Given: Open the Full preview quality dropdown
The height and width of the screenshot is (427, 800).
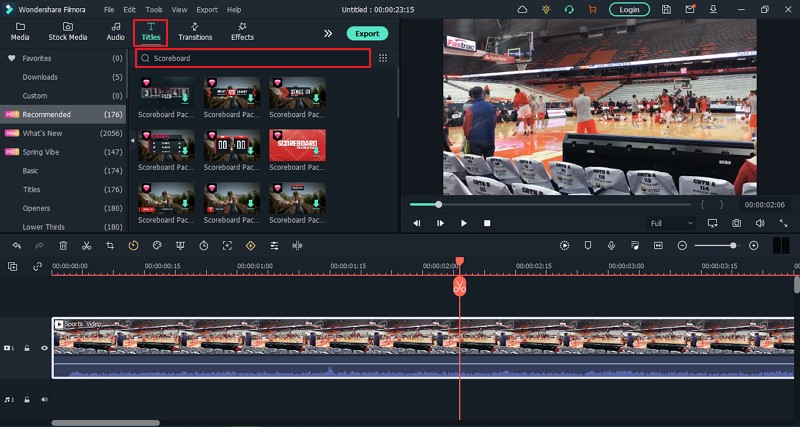Looking at the screenshot, I should tap(669, 223).
